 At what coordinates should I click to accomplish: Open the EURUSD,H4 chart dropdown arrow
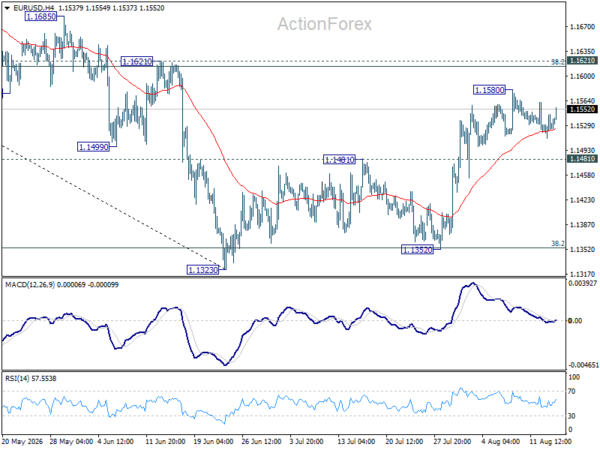pyautogui.click(x=7, y=8)
